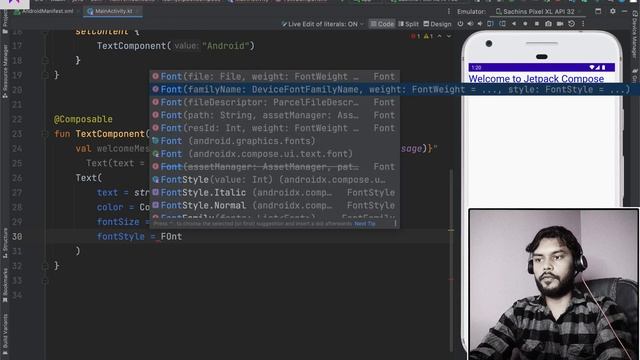The width and height of the screenshot is (640, 360).
Task: Click the TextComponent function name on line 23
Action: pos(110,134)
